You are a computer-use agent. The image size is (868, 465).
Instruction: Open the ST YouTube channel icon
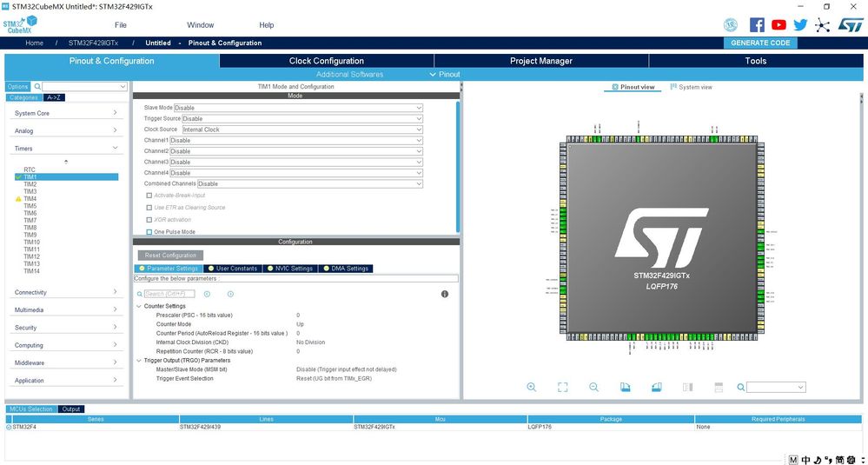[779, 25]
